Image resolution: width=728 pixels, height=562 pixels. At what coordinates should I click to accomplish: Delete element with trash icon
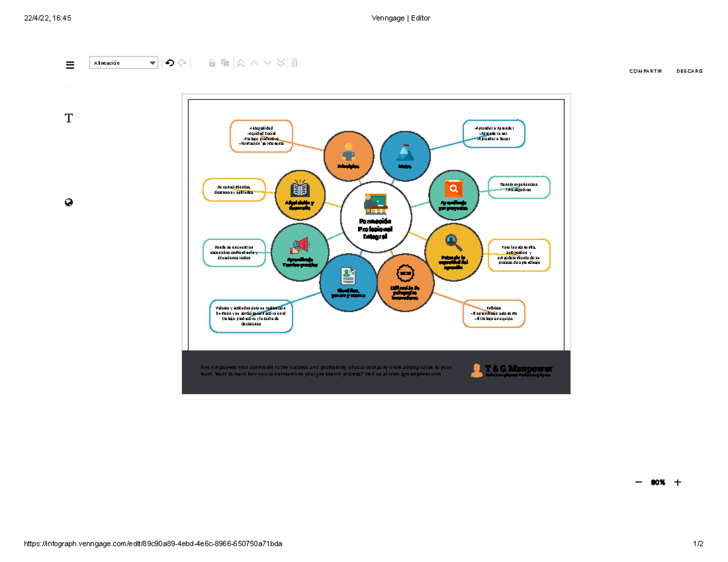(294, 62)
